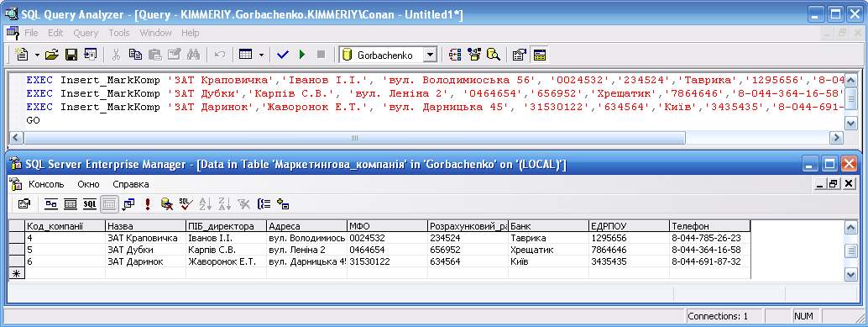Click the Execute Mode grid icon

tap(245, 55)
